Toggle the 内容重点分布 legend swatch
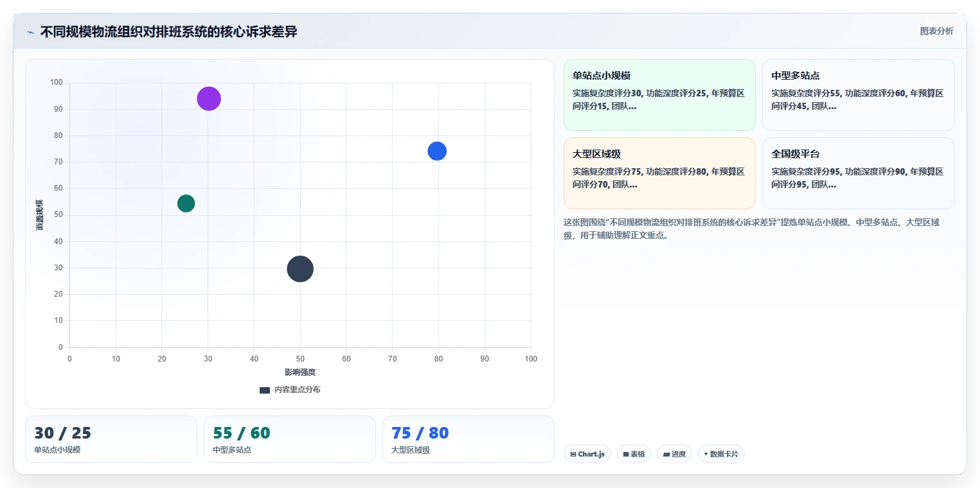The width and height of the screenshot is (980, 488). point(265,390)
